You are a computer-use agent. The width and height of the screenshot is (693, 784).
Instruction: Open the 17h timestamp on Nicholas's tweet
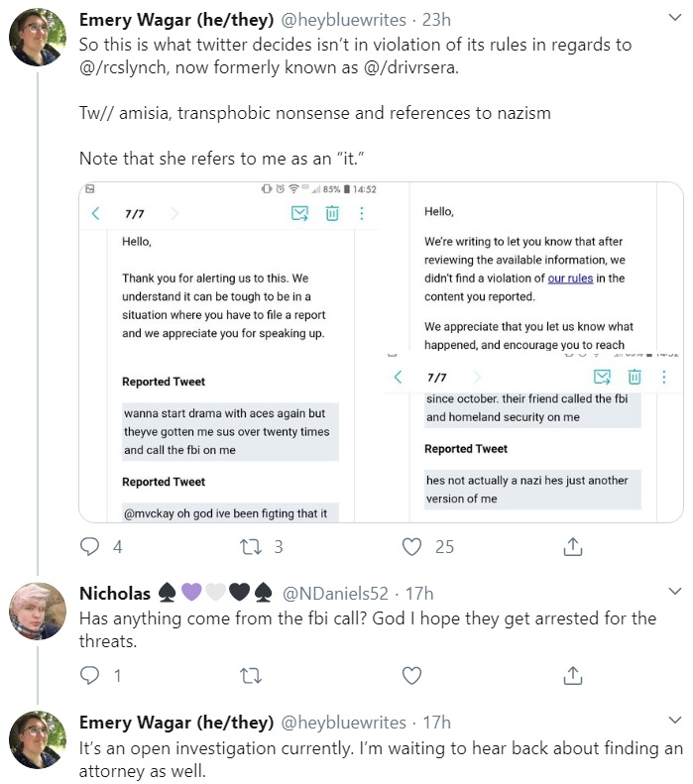[x=419, y=594]
